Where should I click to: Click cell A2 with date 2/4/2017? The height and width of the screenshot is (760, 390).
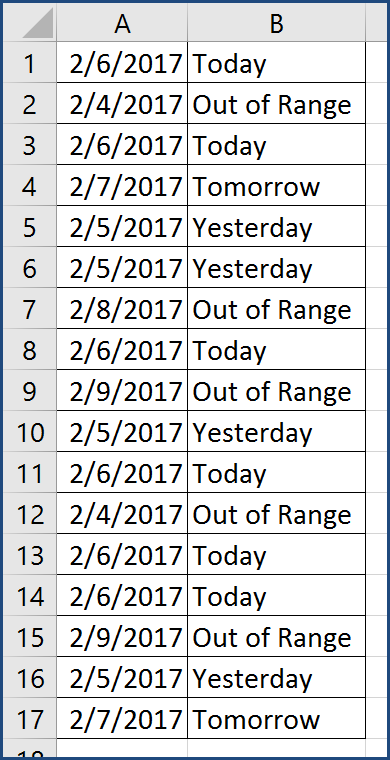tap(122, 103)
